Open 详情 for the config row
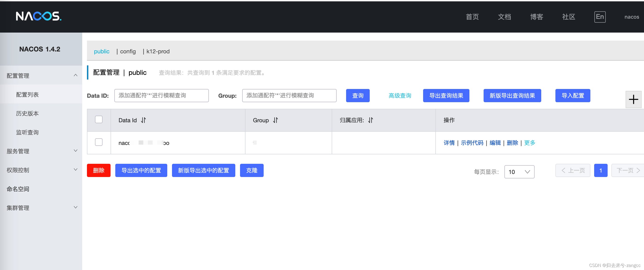The image size is (644, 270). [449, 143]
